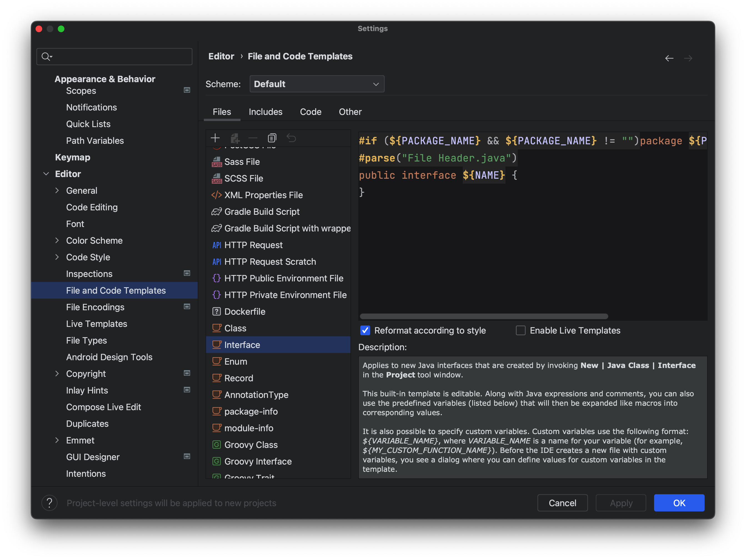
Task: Select HTTP Request Scratch template
Action: point(278,261)
